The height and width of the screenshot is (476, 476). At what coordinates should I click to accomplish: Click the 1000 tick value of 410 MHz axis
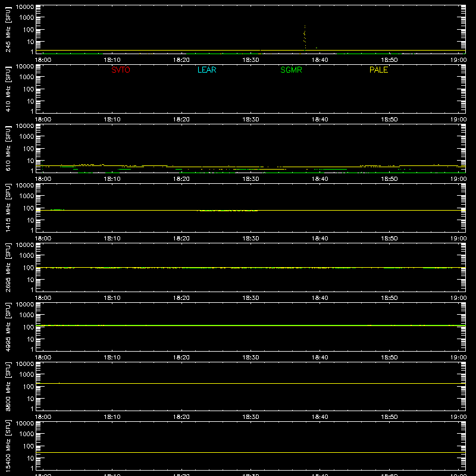[27, 77]
